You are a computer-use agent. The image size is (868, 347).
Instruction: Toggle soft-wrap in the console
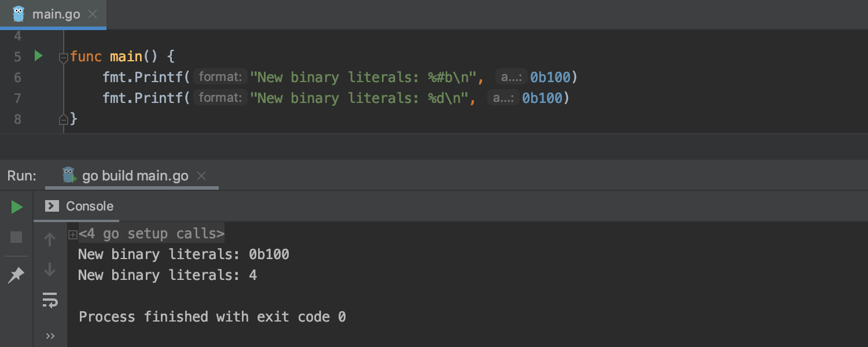click(x=50, y=301)
